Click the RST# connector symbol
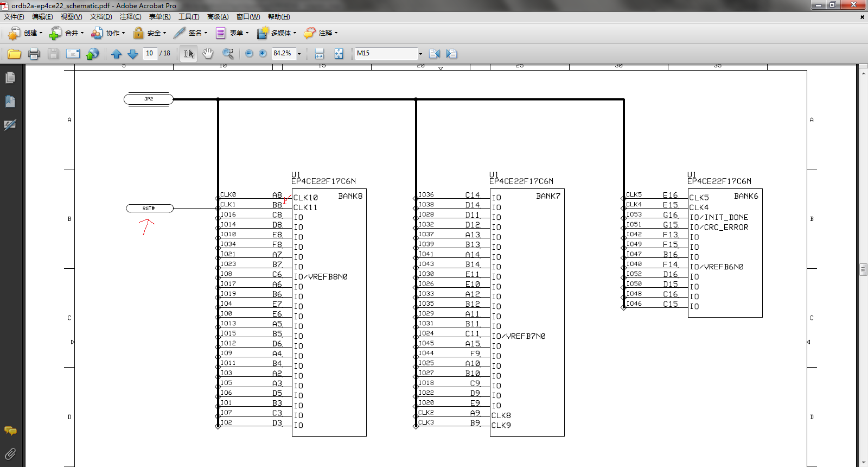This screenshot has height=467, width=868. point(150,209)
